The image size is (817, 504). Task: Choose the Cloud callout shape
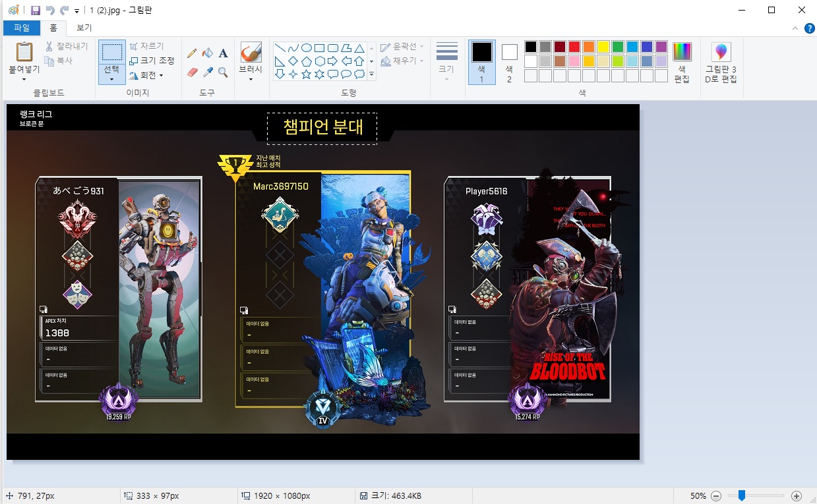coord(359,74)
